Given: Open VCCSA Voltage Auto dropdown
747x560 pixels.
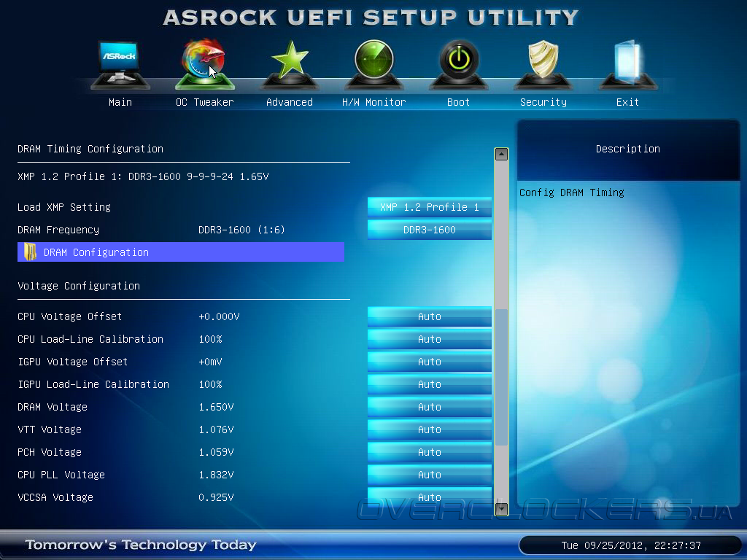Looking at the screenshot, I should pyautogui.click(x=429, y=497).
